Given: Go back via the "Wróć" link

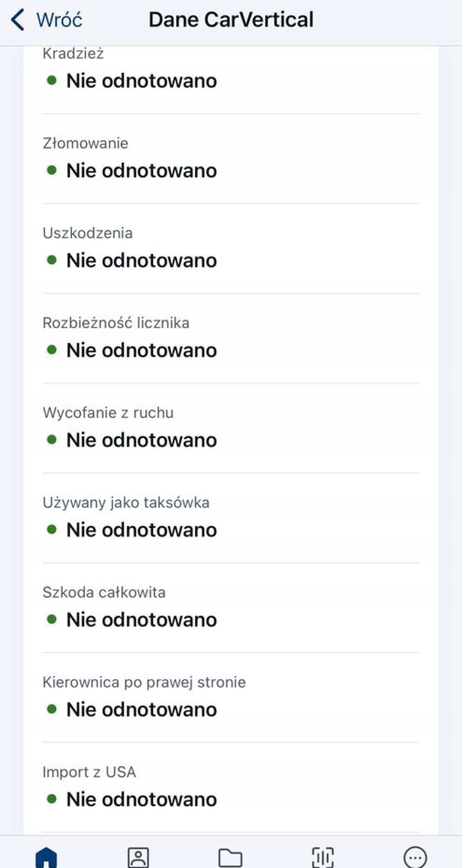Looking at the screenshot, I should tap(59, 20).
